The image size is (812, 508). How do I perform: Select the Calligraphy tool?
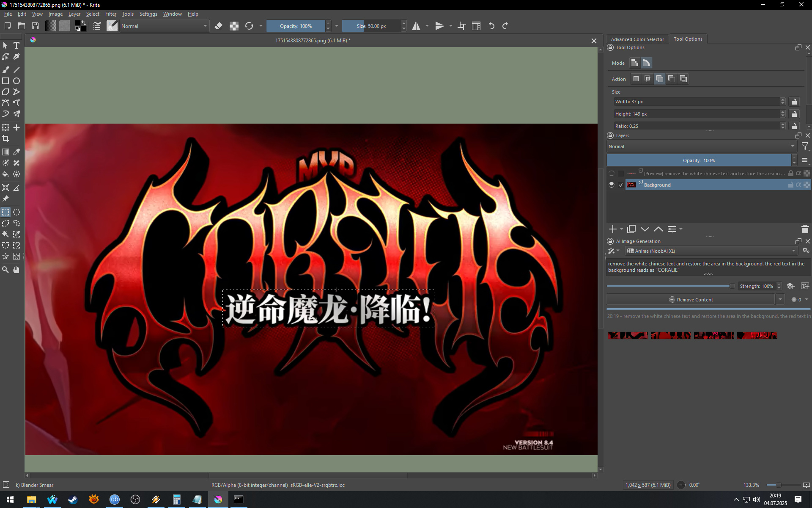pyautogui.click(x=16, y=56)
